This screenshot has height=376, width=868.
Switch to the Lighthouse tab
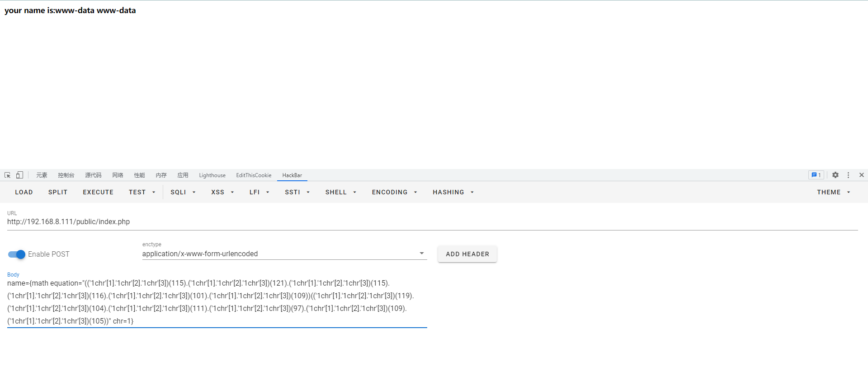point(212,175)
